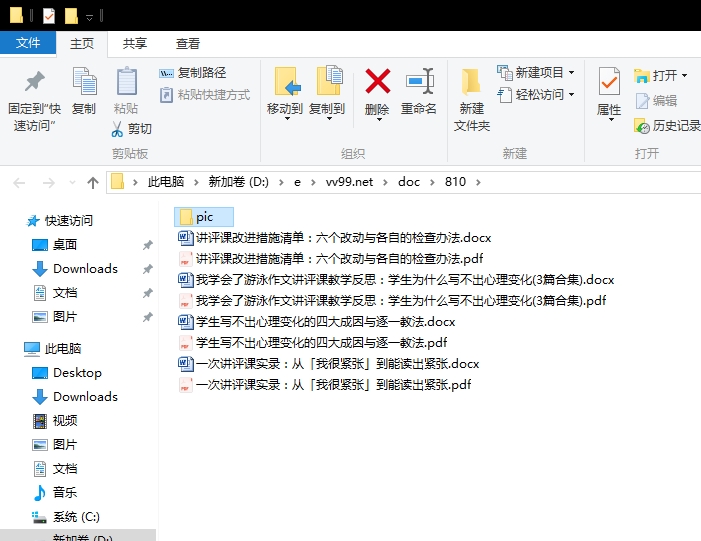Expand chevron after 此电脑 breadcrumb

pos(196,182)
